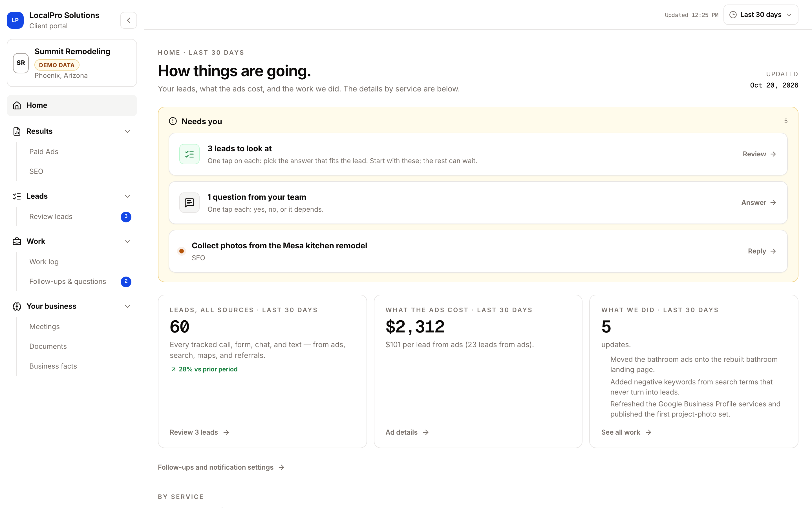Click the SR Summit Remodeling avatar
812x508 pixels.
click(21, 63)
